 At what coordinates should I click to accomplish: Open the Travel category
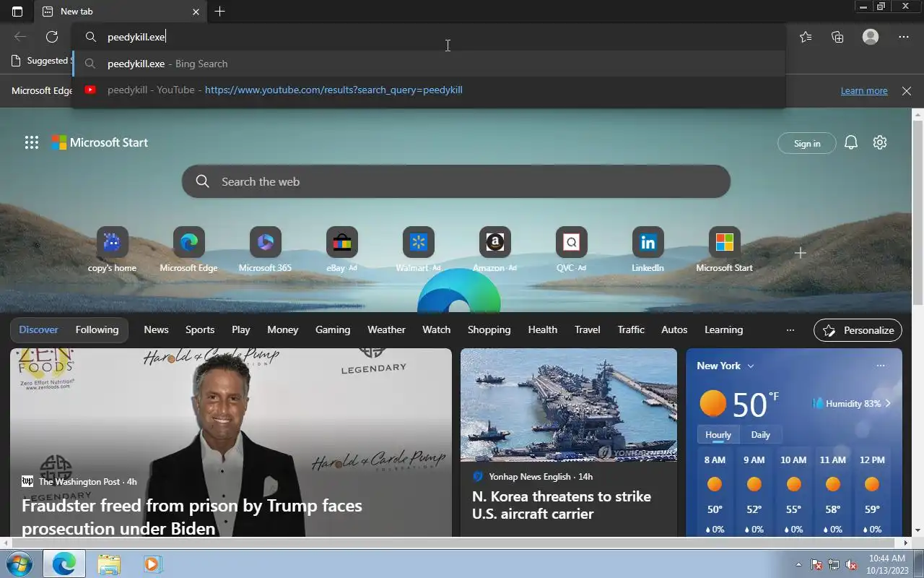587,329
